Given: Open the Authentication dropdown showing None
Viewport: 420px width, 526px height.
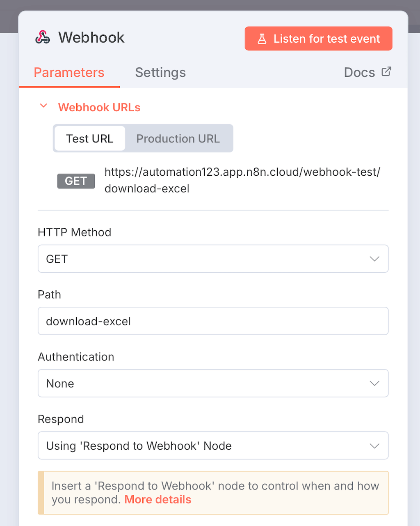Looking at the screenshot, I should click(x=205, y=384).
